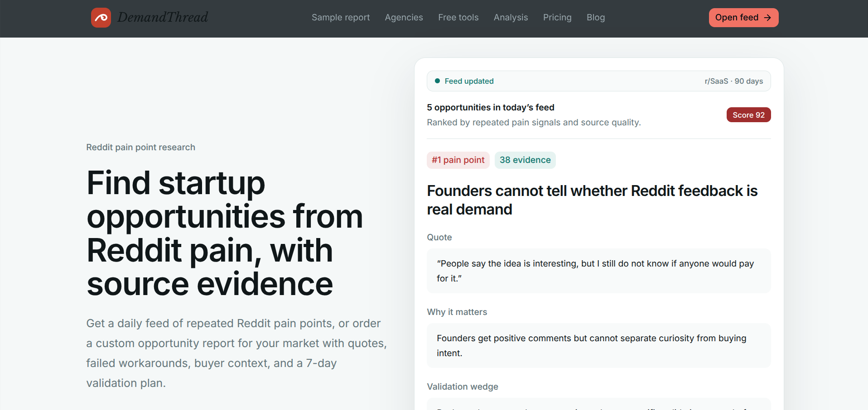Click 'Ranked by repeated pain signals' subtitle
The width and height of the screenshot is (868, 410).
point(534,122)
